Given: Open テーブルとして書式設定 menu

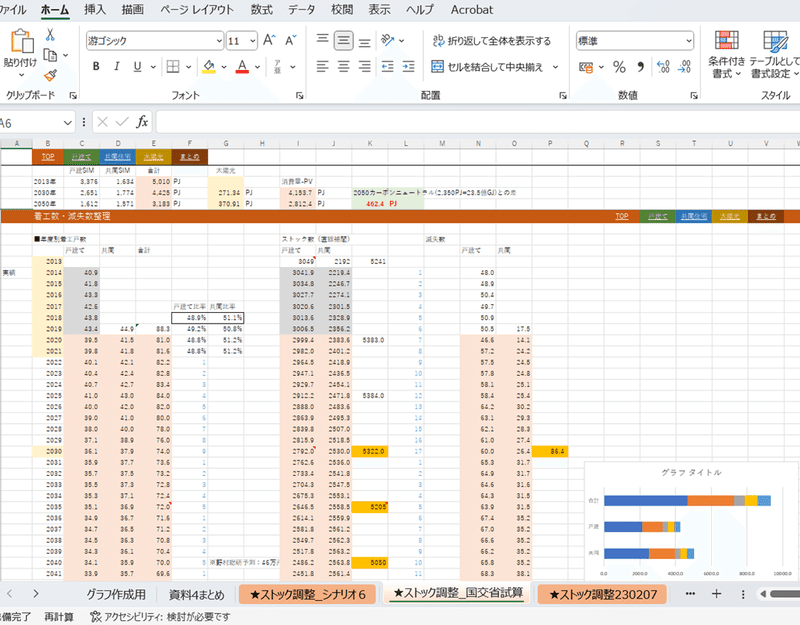Looking at the screenshot, I should (x=774, y=54).
